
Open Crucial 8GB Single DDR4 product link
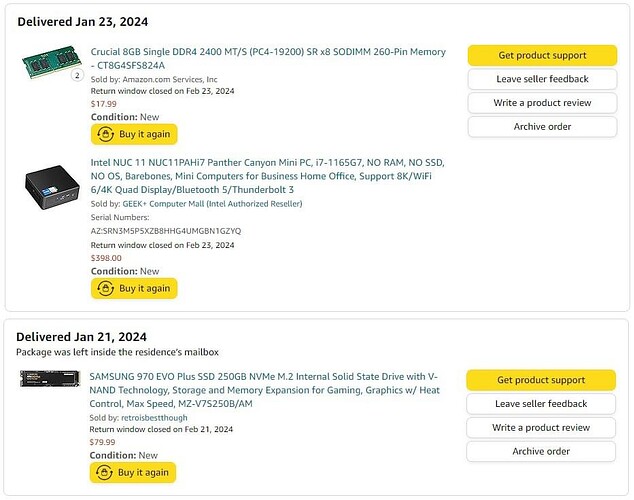click(x=268, y=59)
